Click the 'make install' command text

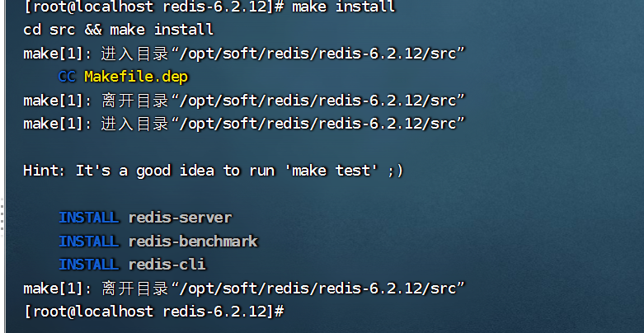point(343,7)
